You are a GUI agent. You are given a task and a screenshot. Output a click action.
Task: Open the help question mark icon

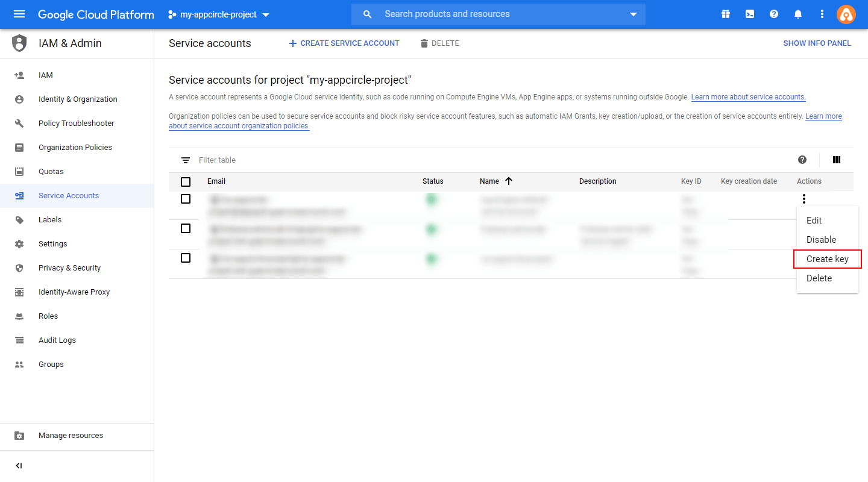pyautogui.click(x=774, y=14)
